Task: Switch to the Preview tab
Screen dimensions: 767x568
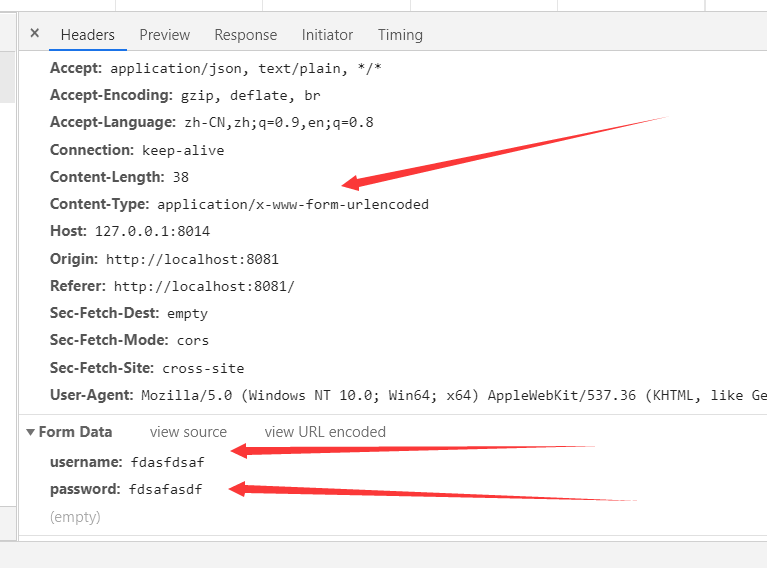Action: [164, 35]
